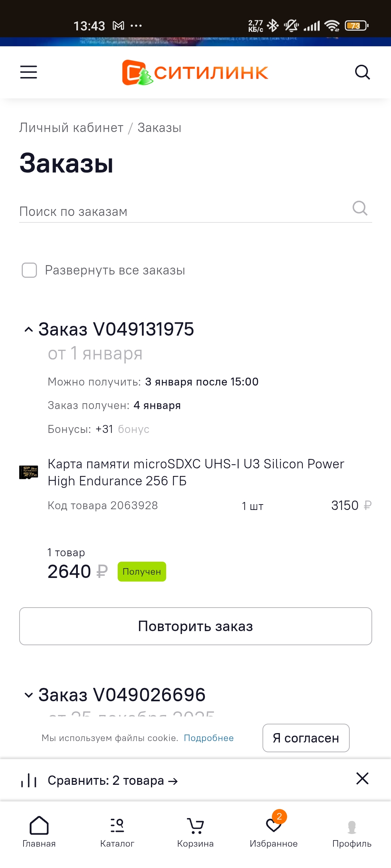Screen dimensions: 391x868
Task: Open the compare bar chart icon
Action: tap(29, 780)
